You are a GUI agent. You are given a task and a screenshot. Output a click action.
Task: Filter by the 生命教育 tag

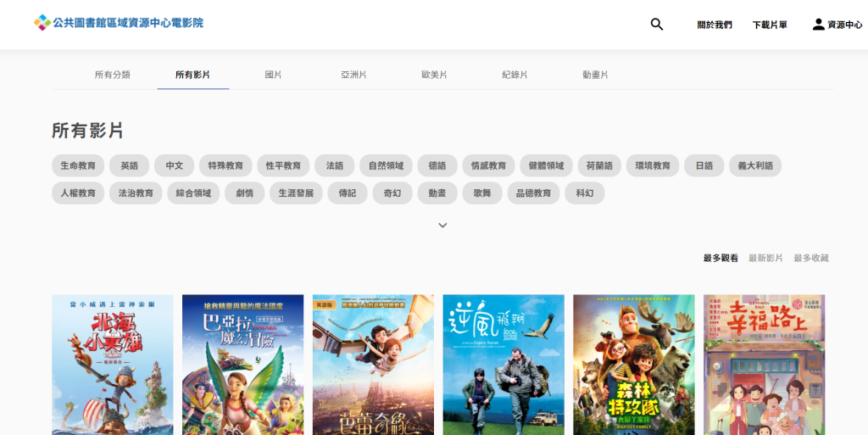tap(79, 165)
